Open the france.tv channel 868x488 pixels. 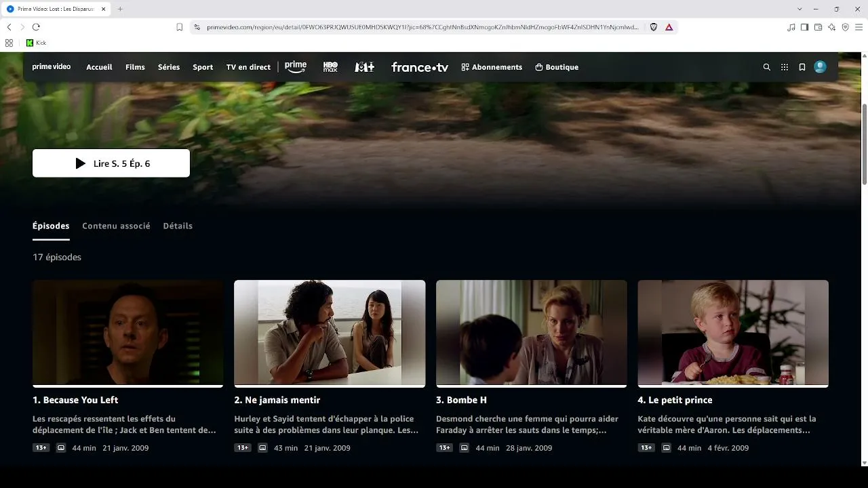click(420, 67)
